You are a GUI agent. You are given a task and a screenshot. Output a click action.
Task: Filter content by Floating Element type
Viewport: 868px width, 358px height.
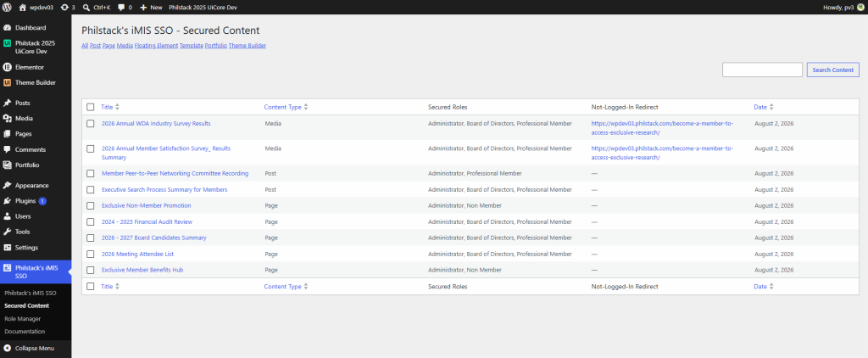click(156, 46)
